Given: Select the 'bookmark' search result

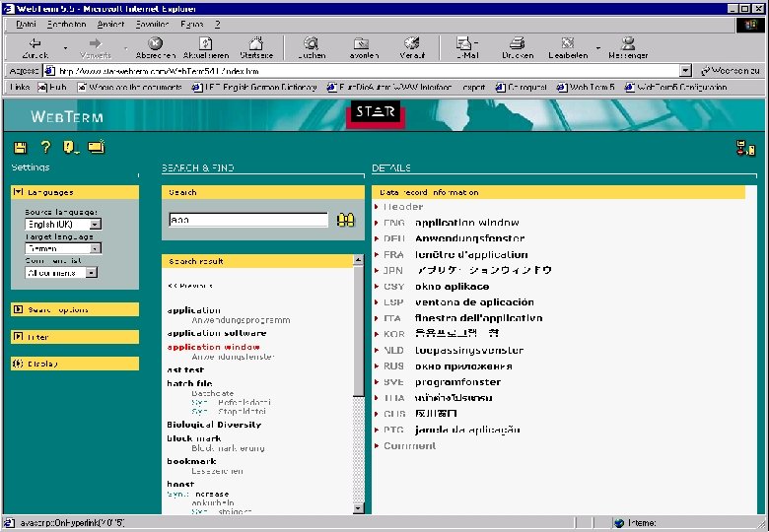Looking at the screenshot, I should pyautogui.click(x=191, y=461).
